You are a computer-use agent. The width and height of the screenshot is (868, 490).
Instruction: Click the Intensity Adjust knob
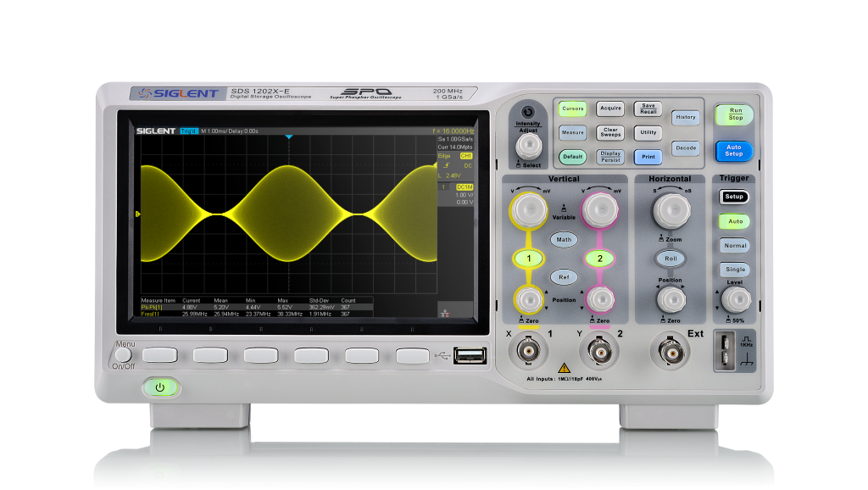click(528, 146)
